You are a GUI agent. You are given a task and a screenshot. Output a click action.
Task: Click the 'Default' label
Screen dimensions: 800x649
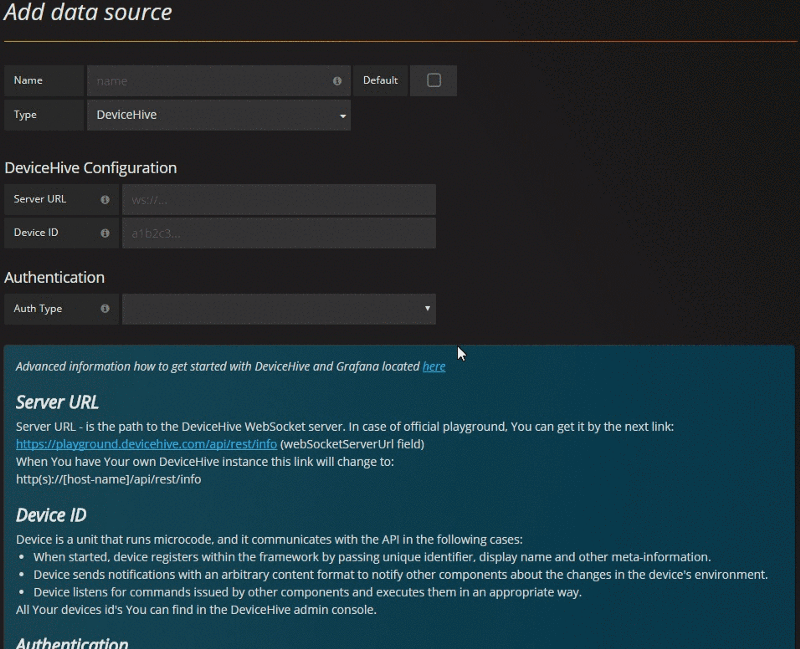380,80
